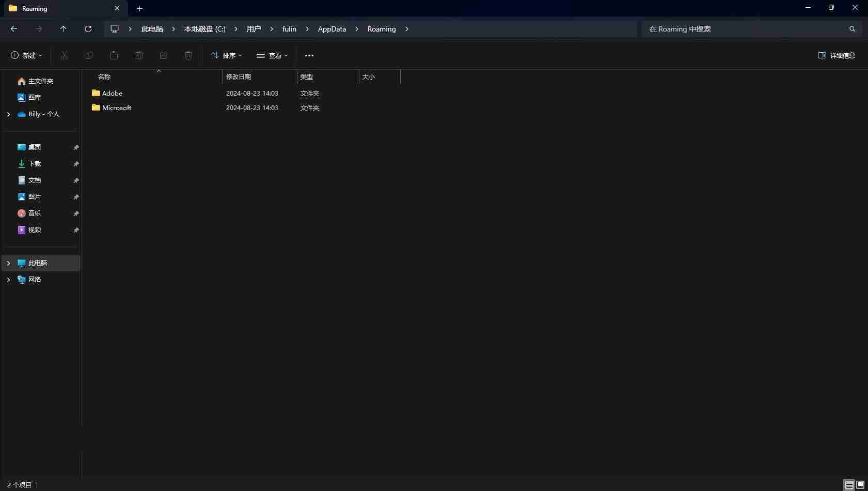Unpin 桌面 via its pin icon
Screen dimensions: 868x491
click(x=76, y=147)
